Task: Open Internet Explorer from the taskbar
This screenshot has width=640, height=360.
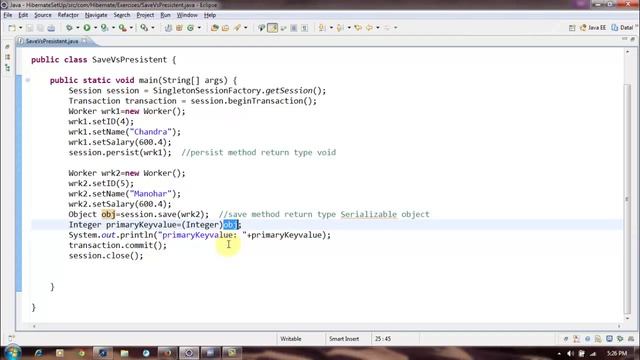Action: tap(39, 353)
